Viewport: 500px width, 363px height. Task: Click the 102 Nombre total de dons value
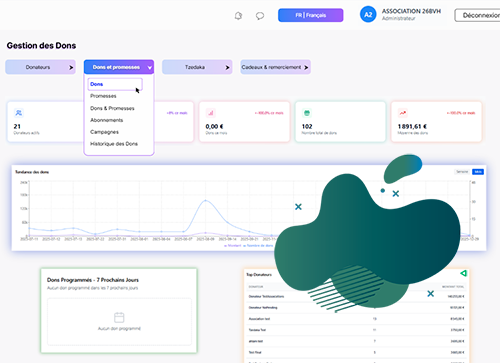[307, 126]
